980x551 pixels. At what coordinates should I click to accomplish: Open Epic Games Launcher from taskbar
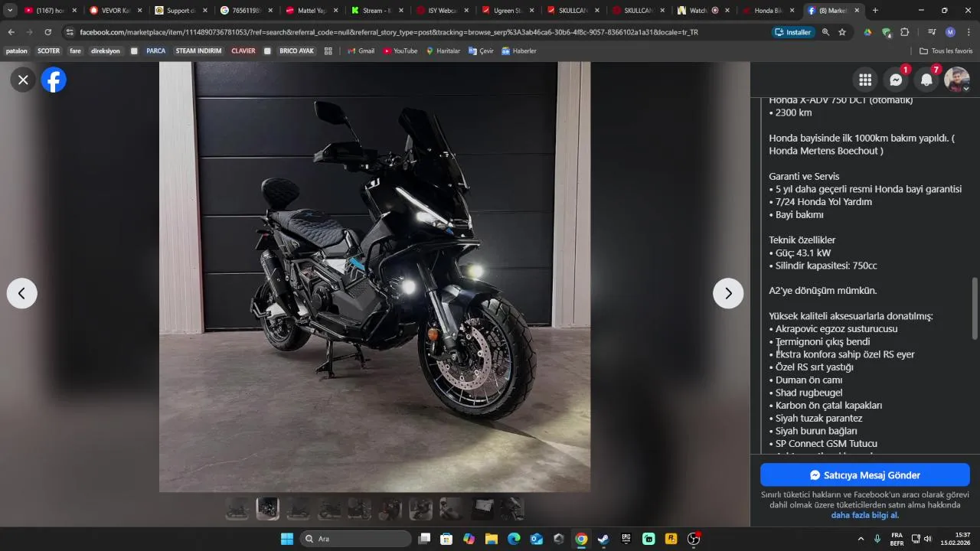(x=626, y=539)
